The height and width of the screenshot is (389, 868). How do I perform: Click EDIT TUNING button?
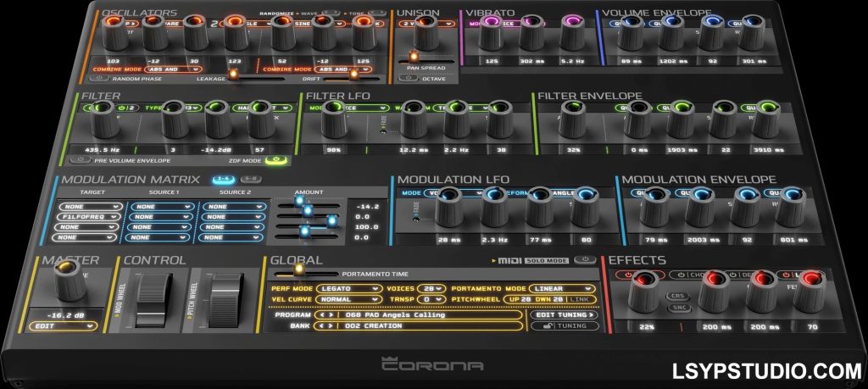pyautogui.click(x=565, y=315)
